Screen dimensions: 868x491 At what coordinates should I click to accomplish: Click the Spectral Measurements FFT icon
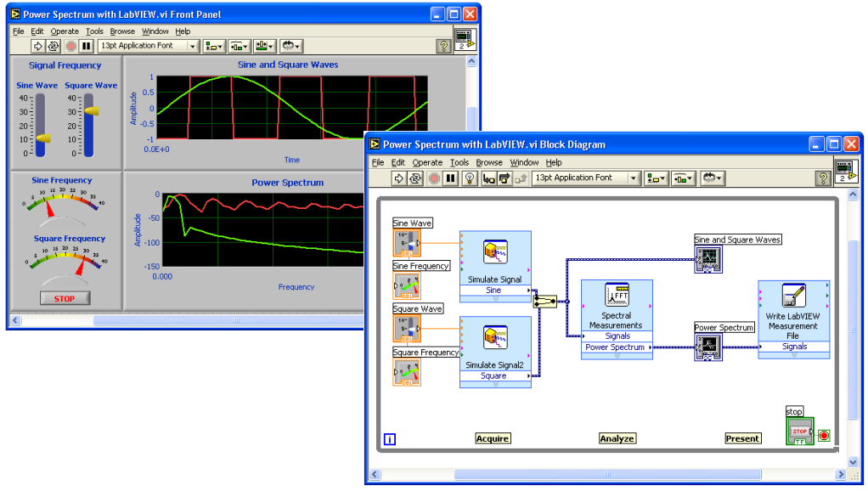[616, 296]
